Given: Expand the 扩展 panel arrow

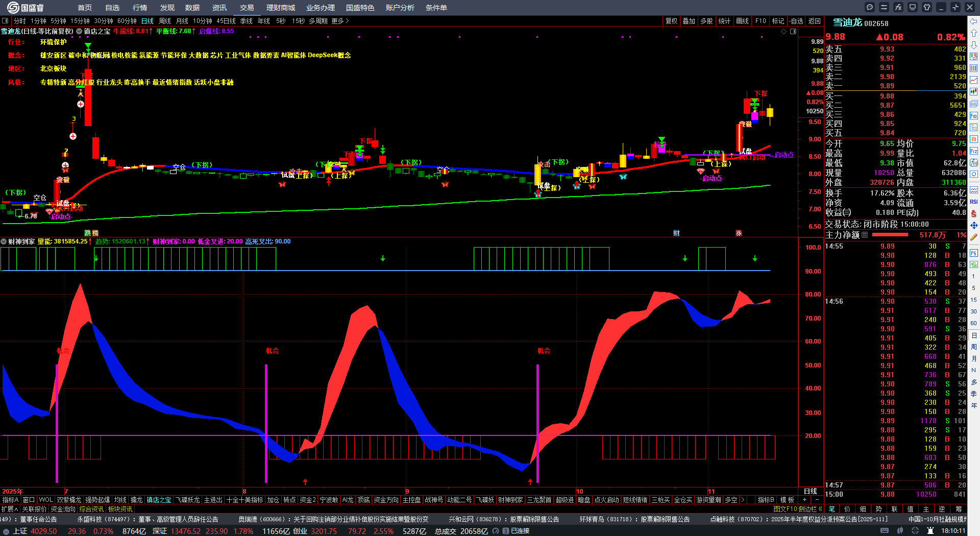Looking at the screenshot, I should pyautogui.click(x=10, y=509).
